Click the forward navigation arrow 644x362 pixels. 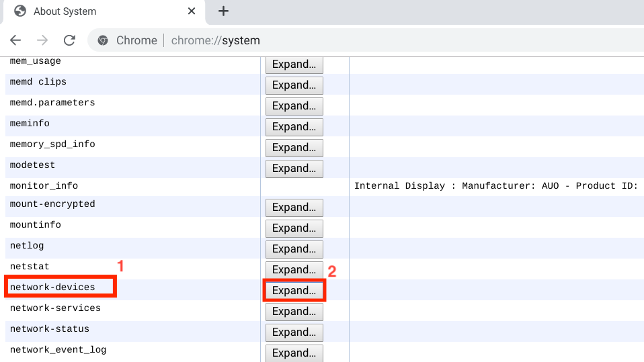point(42,40)
